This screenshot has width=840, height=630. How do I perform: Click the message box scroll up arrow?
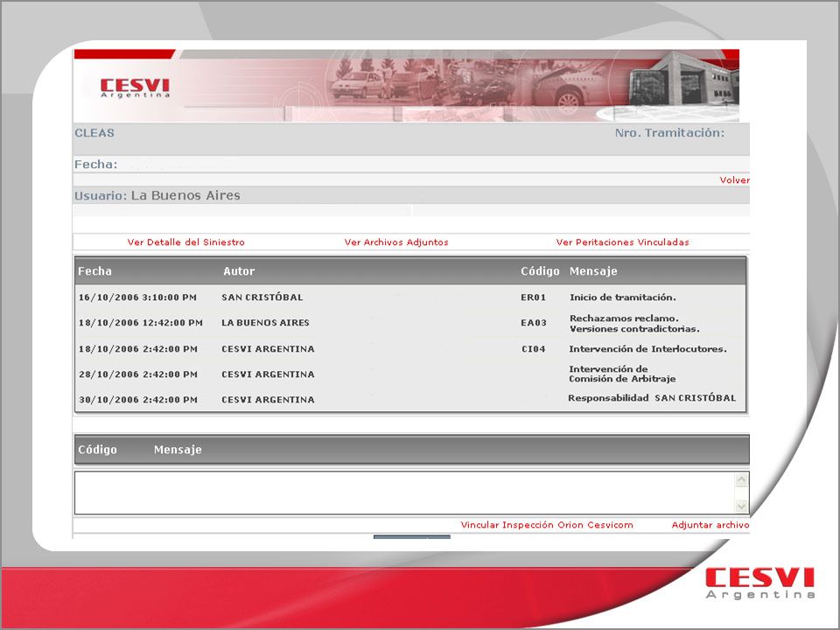point(741,479)
